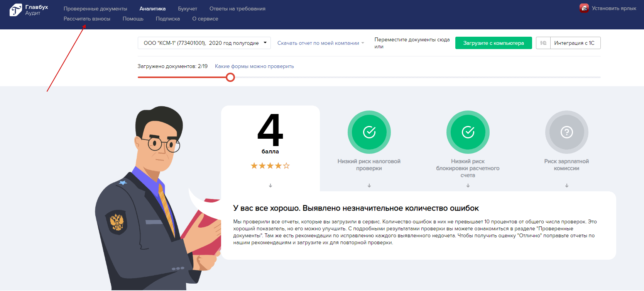This screenshot has height=291, width=644.
Task: Open the Проверенные документы menu item
Action: pyautogui.click(x=95, y=9)
